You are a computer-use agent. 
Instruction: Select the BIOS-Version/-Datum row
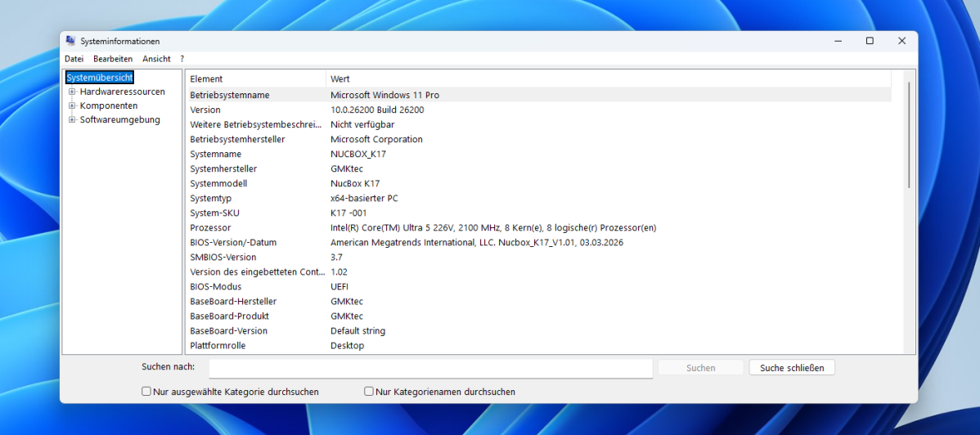pyautogui.click(x=539, y=243)
